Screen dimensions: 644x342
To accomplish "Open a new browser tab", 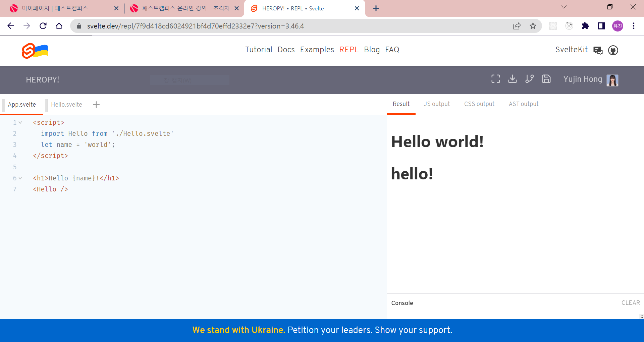I will pos(376,8).
